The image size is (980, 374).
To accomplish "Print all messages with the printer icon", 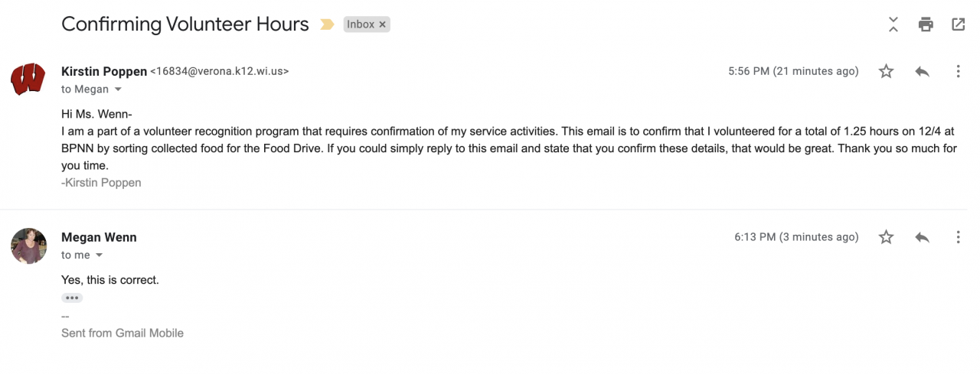I will (926, 24).
